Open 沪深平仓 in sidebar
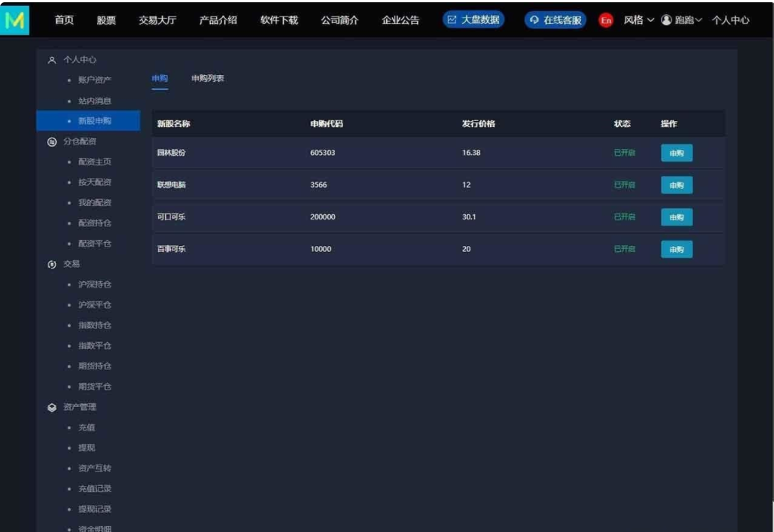Viewport: 774px width, 532px height. (95, 305)
